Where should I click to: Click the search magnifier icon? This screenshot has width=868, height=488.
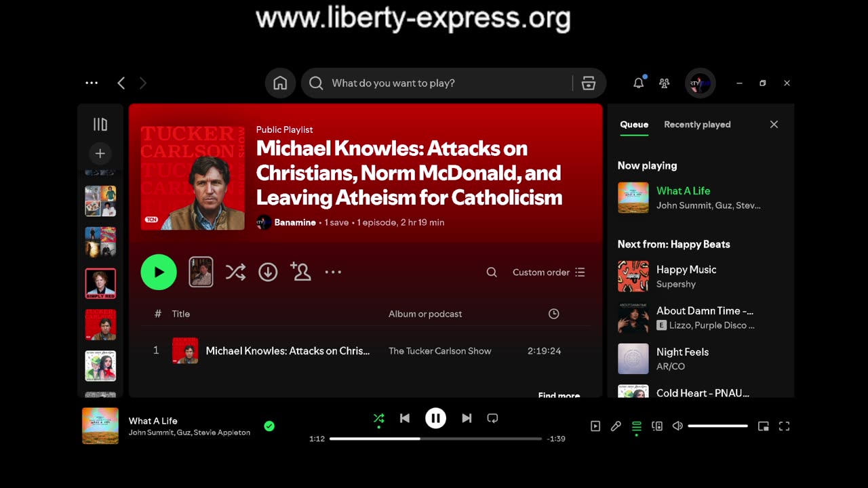(316, 83)
